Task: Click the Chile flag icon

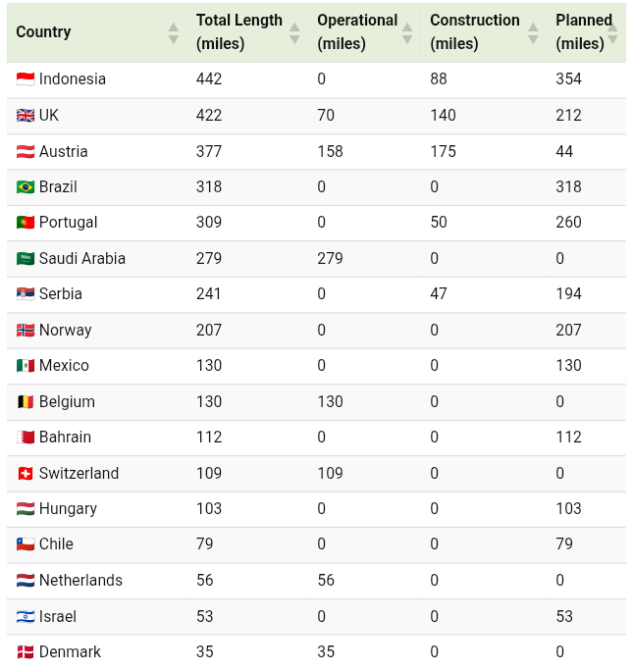Action: [26, 544]
